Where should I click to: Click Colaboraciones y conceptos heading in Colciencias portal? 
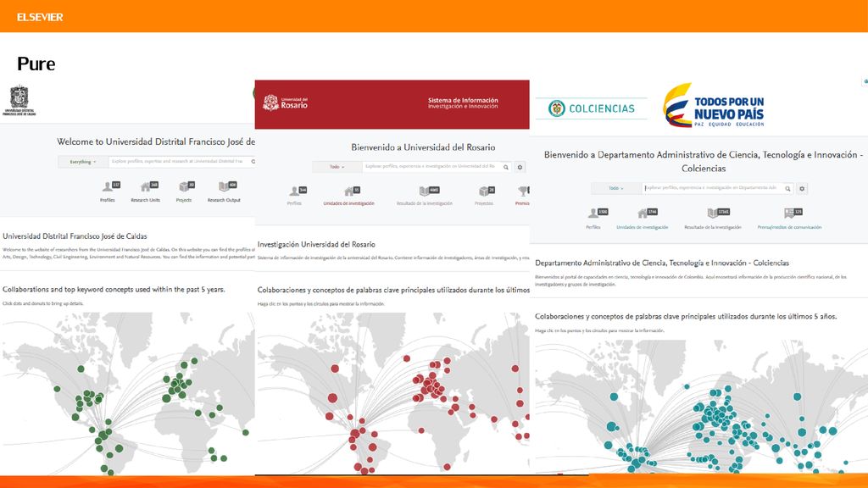[686, 317]
